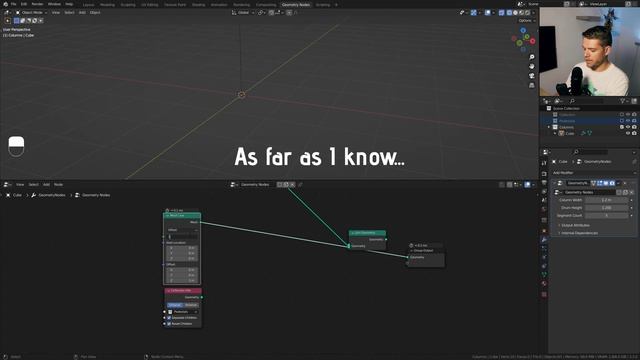Image resolution: width=640 pixels, height=360 pixels.
Task: Remove the GeometryNodes modifier
Action: (x=625, y=183)
